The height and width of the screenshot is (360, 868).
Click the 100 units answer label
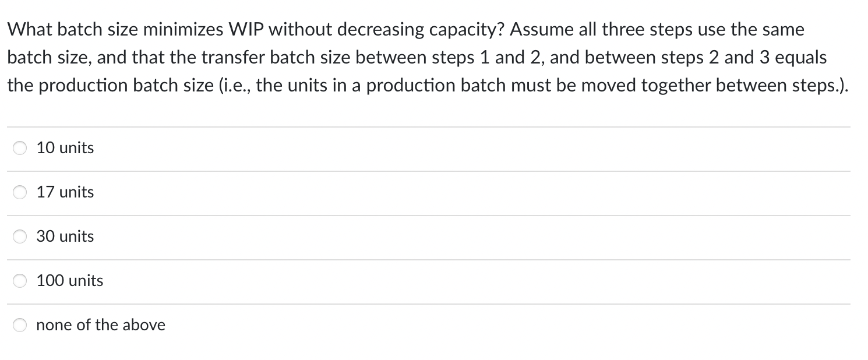(x=69, y=281)
